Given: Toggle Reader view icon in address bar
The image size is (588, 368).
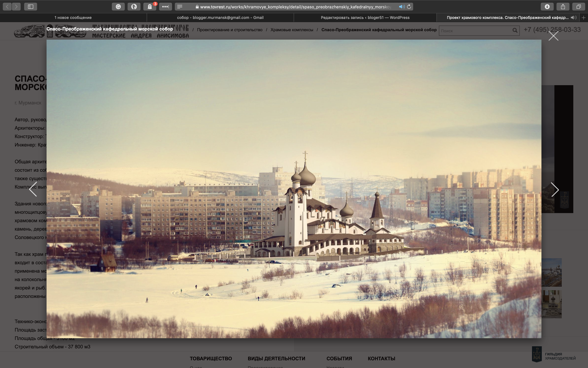Looking at the screenshot, I should pos(180,7).
